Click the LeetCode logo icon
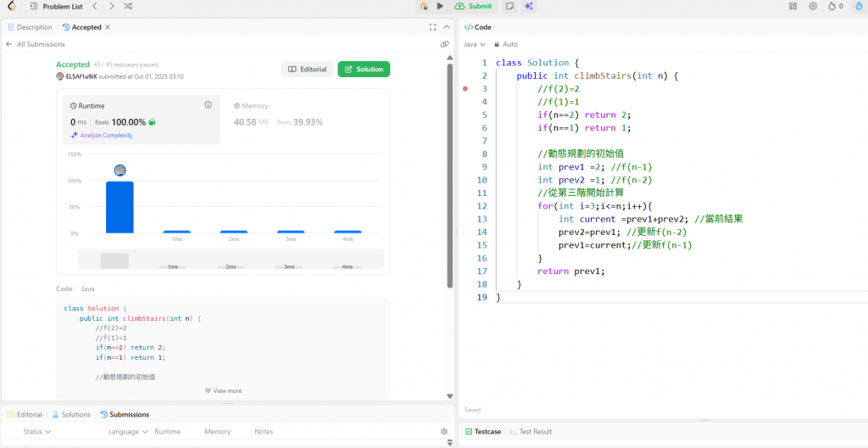This screenshot has width=868, height=448. click(12, 6)
